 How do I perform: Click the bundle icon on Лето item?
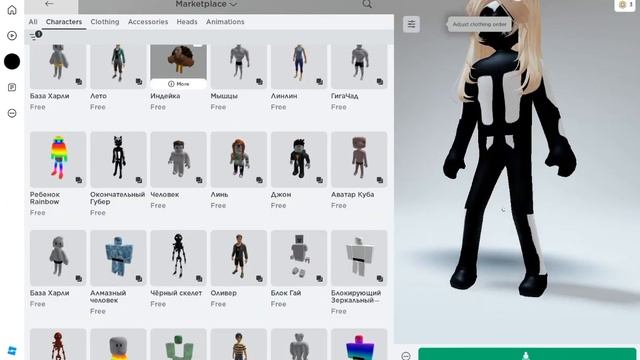[139, 82]
